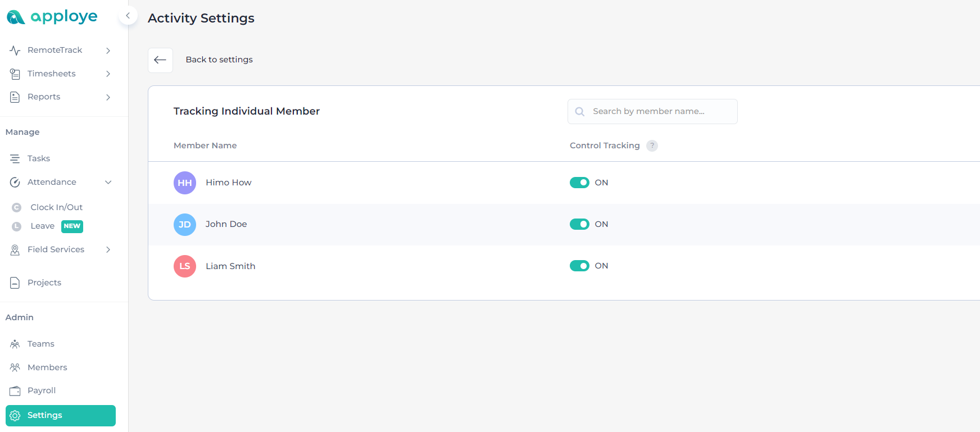The height and width of the screenshot is (432, 980).
Task: Open the Leave page
Action: [x=43, y=226]
